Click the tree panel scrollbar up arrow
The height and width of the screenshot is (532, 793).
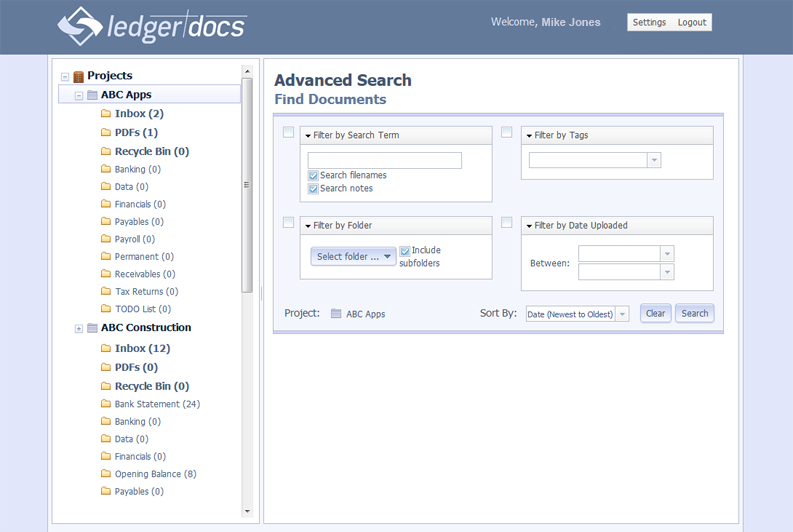(247, 71)
